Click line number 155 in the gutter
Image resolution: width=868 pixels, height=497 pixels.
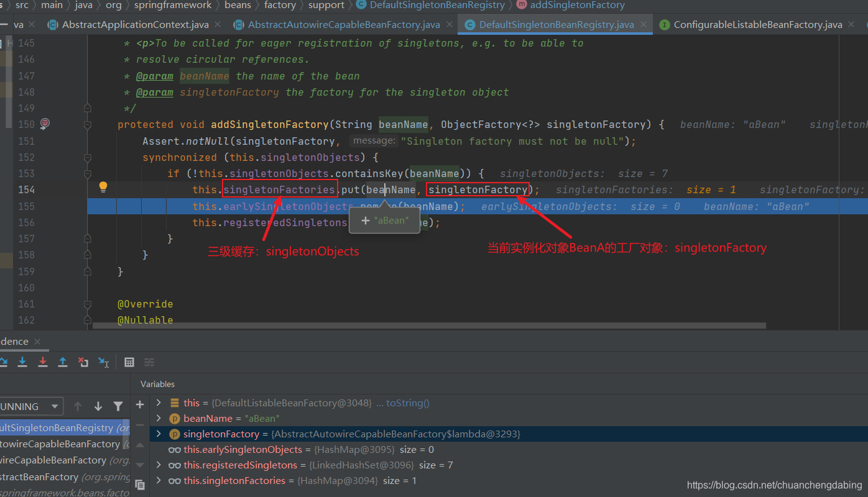[x=26, y=206]
